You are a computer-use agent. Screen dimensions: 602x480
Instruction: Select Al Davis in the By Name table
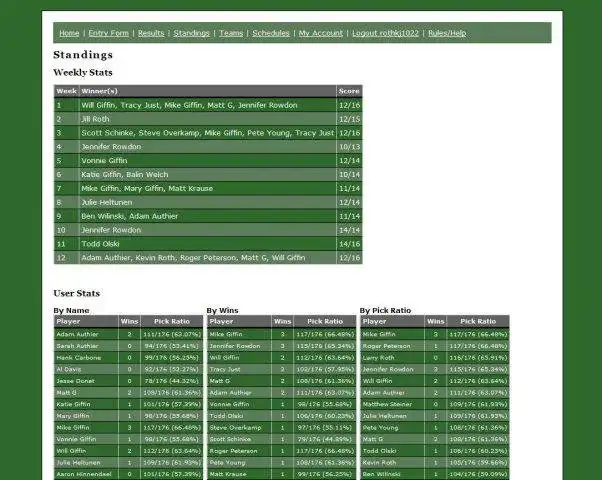pos(69,369)
